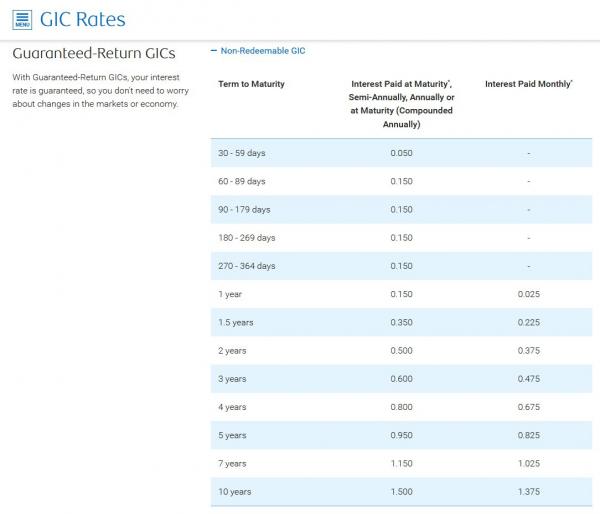Image resolution: width=600 pixels, height=514 pixels.
Task: Select the 4 years rate 0.800
Action: (401, 407)
